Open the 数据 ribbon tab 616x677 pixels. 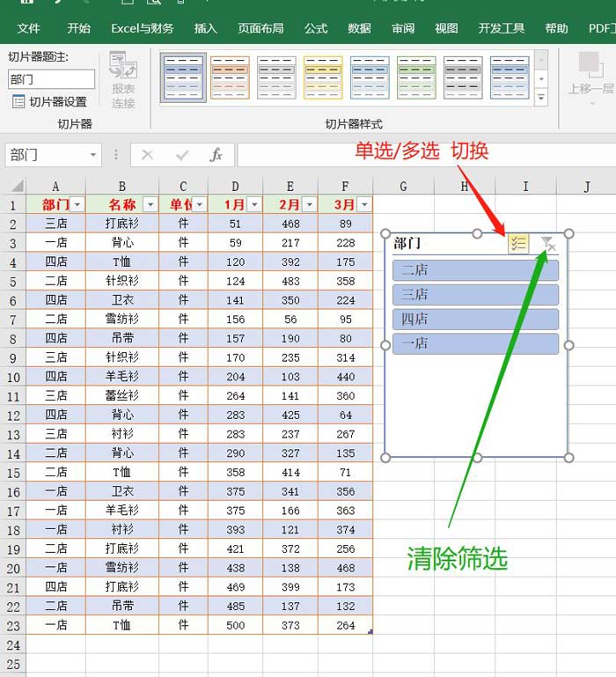click(359, 28)
